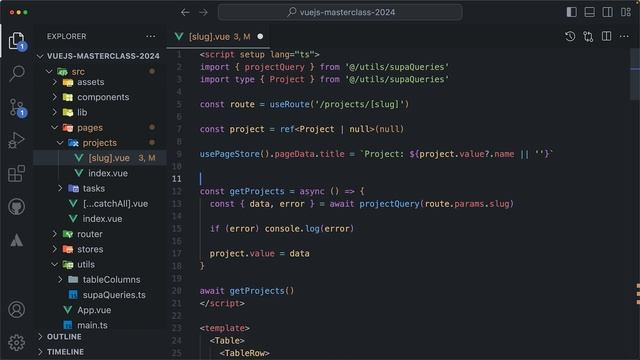Open the GitHub view icon

point(16,207)
